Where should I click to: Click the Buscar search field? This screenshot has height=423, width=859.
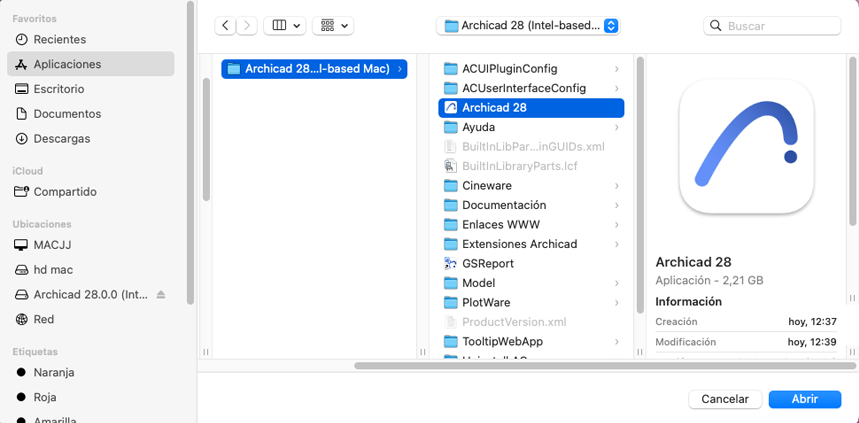tap(772, 26)
